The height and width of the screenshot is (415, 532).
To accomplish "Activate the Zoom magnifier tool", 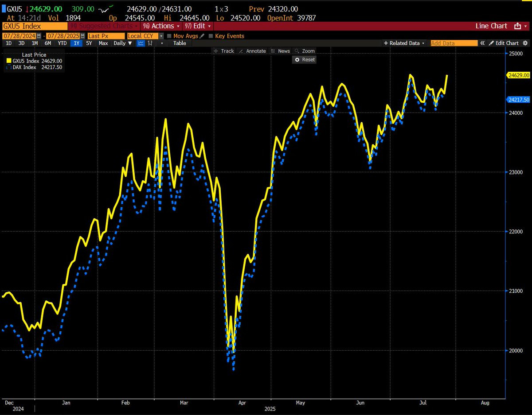I will (x=305, y=51).
